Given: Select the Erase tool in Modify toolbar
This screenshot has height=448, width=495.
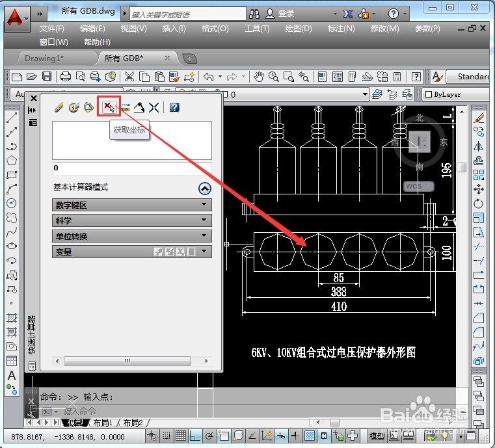Looking at the screenshot, I should click(x=479, y=118).
